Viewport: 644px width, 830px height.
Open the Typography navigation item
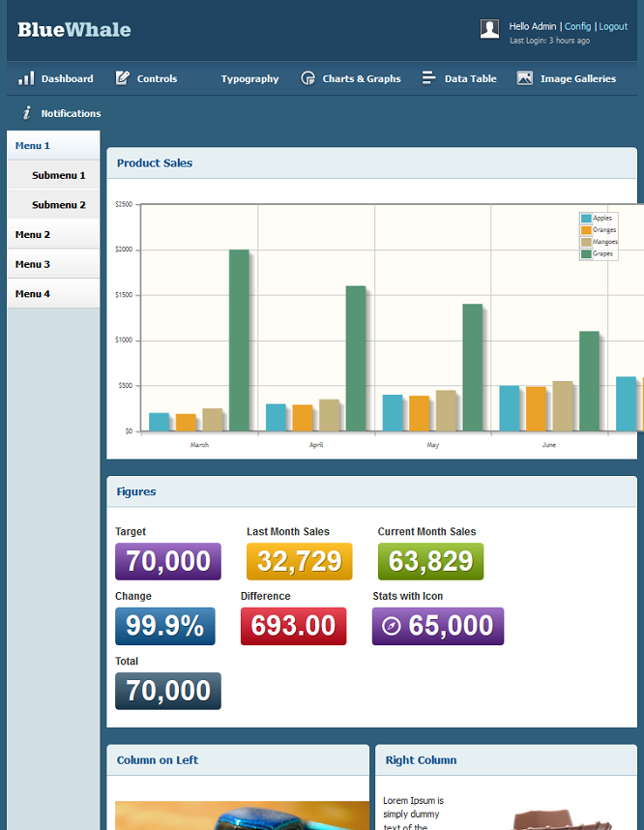click(x=249, y=78)
